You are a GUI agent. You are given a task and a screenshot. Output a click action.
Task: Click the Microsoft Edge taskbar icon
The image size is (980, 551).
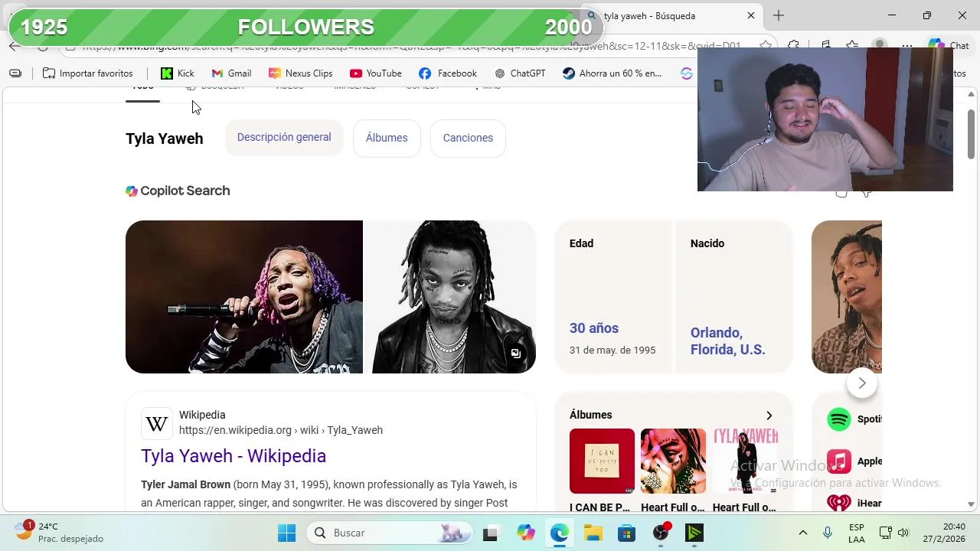[x=560, y=533]
